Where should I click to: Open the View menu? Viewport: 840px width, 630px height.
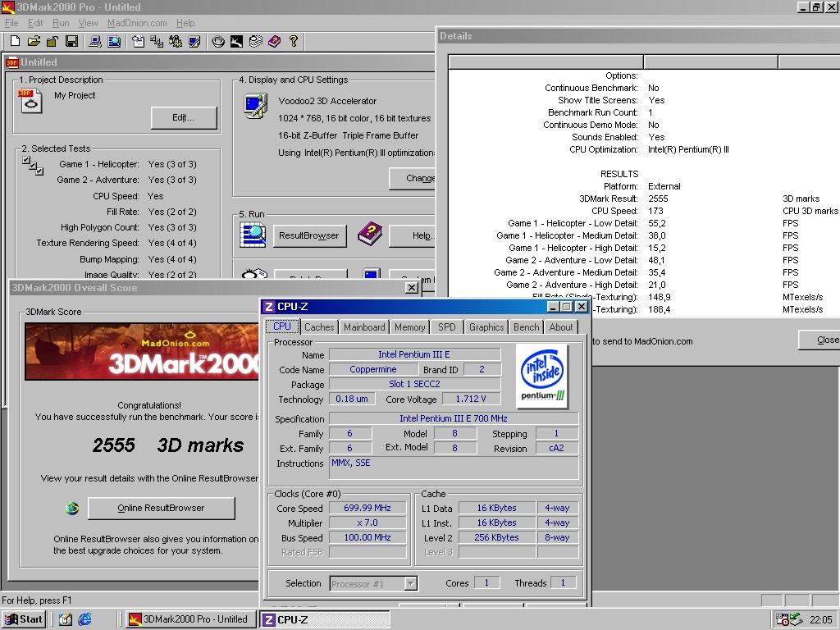[x=88, y=23]
